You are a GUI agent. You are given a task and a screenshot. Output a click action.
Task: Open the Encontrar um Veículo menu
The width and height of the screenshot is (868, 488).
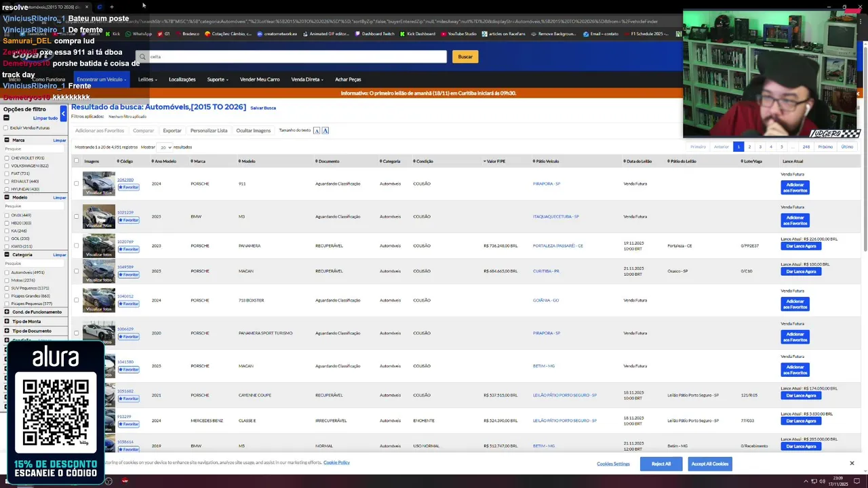pyautogui.click(x=102, y=79)
